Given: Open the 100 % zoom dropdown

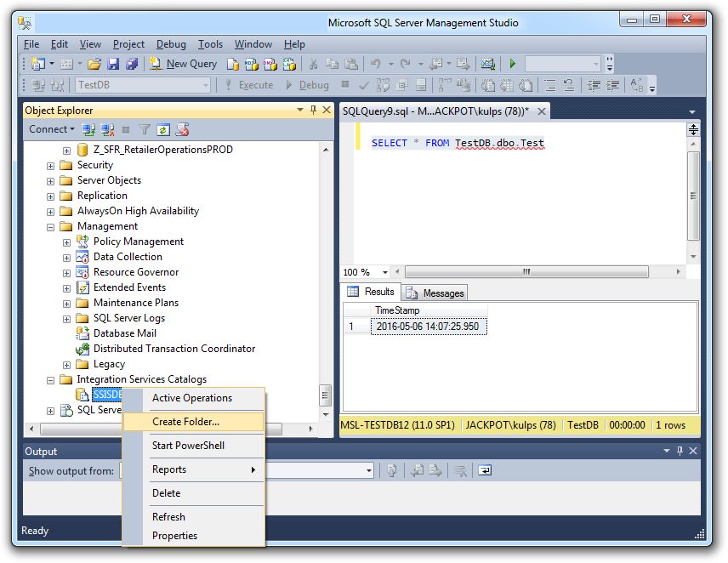Looking at the screenshot, I should 385,272.
